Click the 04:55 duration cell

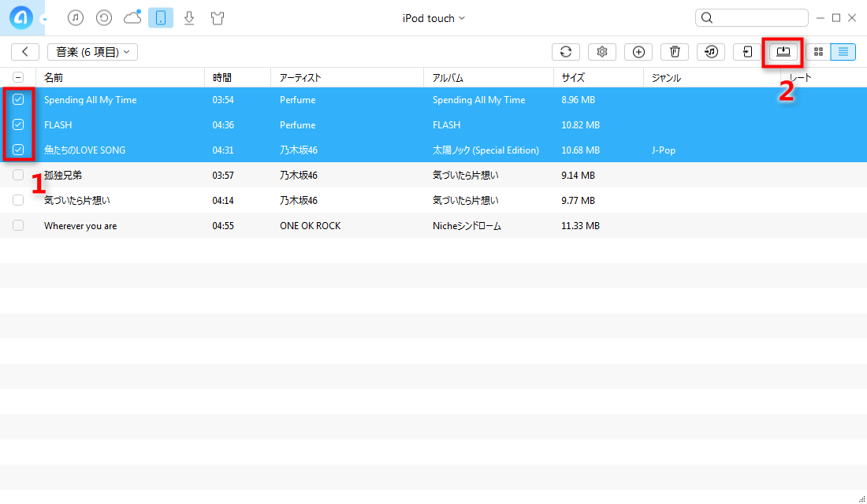(223, 226)
